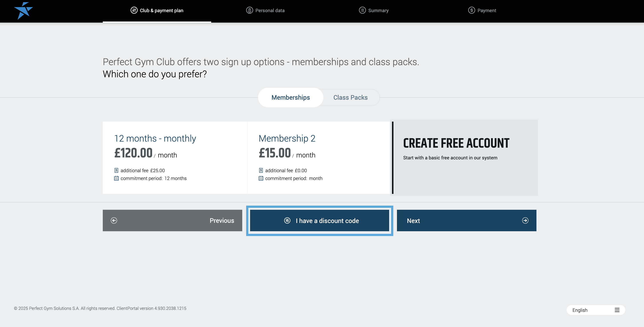
Task: Click the additional fee icon for £25.00
Action: pyautogui.click(x=116, y=170)
